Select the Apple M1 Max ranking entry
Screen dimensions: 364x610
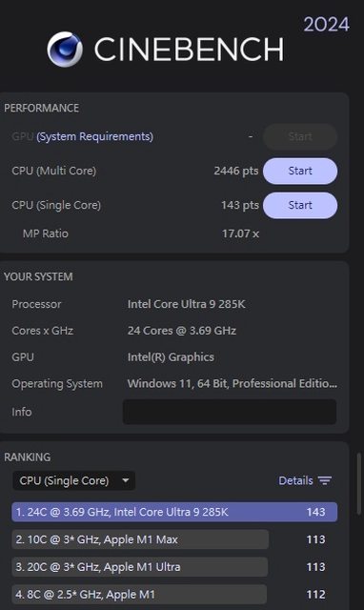[140, 539]
